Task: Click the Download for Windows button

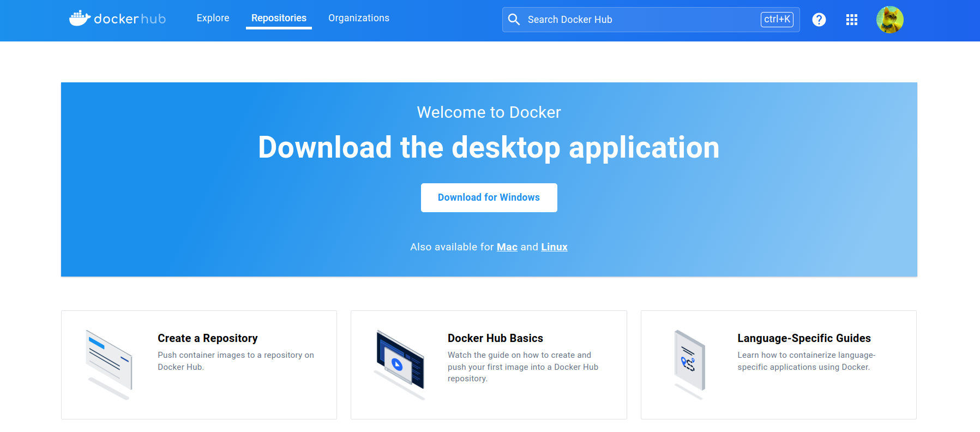Action: click(x=489, y=197)
